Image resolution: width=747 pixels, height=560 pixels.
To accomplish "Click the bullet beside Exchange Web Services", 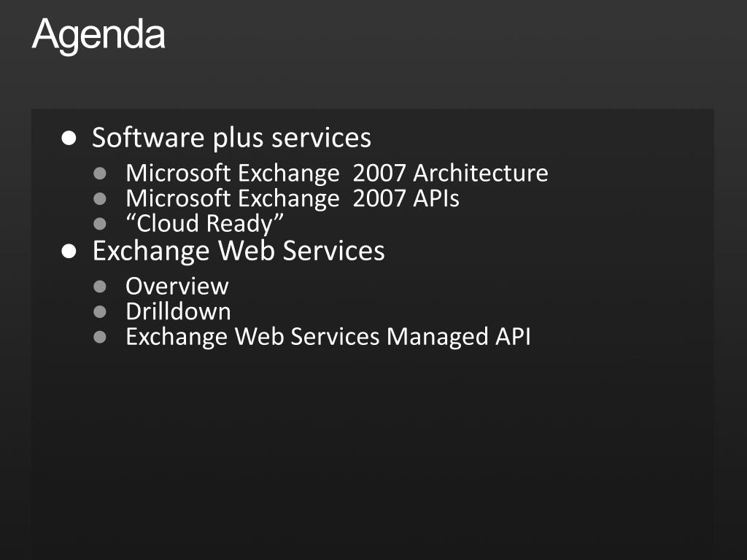I will coord(69,251).
